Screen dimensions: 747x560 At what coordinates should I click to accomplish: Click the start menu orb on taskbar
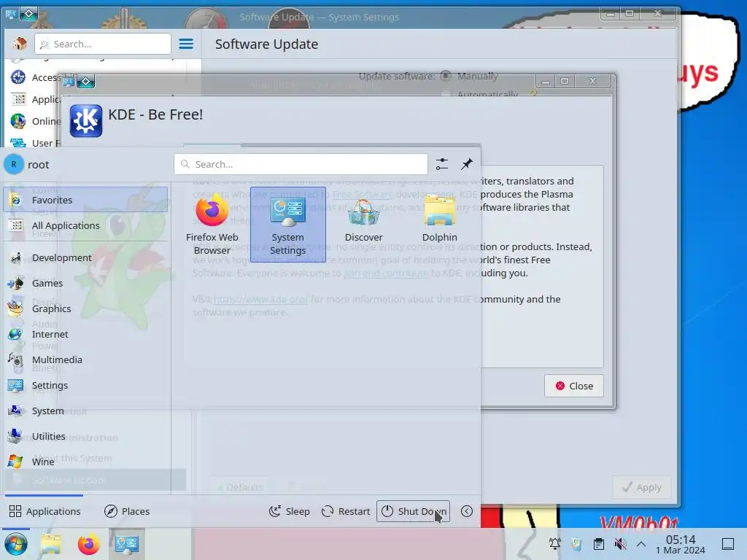[16, 544]
